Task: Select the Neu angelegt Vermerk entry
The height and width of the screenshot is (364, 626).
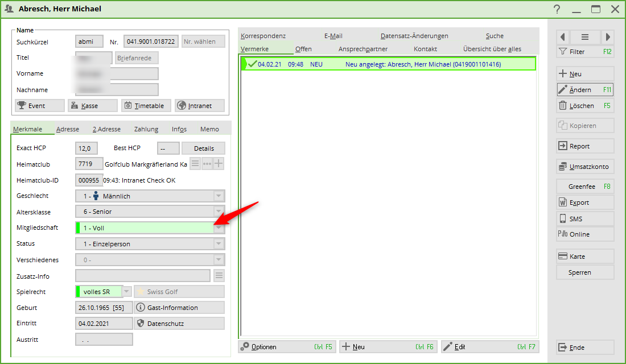Action: [x=389, y=64]
